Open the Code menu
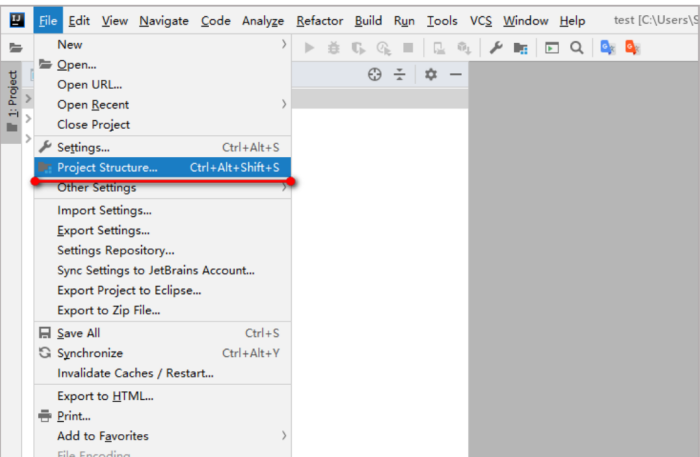Screen dimensions: 700x457 tap(216, 21)
